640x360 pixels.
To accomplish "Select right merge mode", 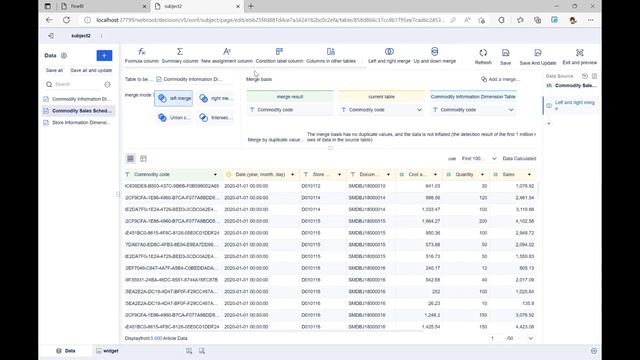I will click(216, 98).
